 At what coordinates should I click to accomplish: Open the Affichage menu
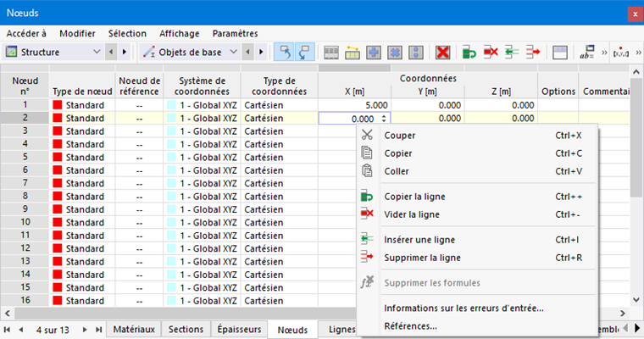pos(180,33)
